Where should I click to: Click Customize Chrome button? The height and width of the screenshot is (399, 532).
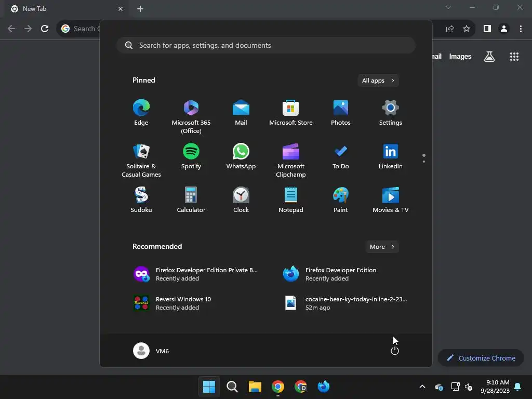[x=481, y=358]
